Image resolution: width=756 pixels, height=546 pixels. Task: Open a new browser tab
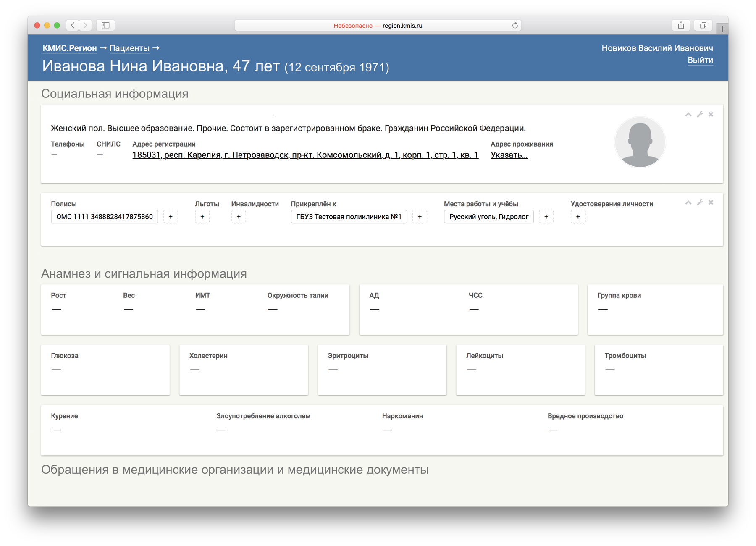point(722,29)
